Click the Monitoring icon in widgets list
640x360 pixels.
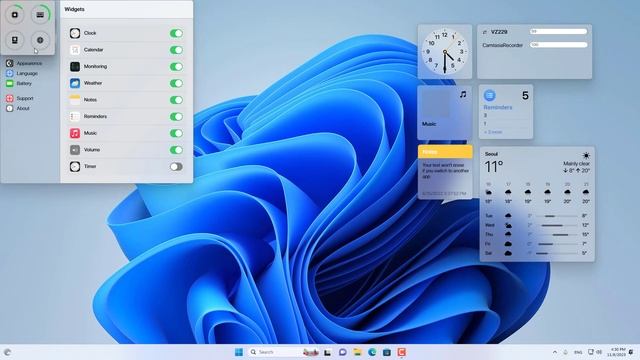pos(75,67)
